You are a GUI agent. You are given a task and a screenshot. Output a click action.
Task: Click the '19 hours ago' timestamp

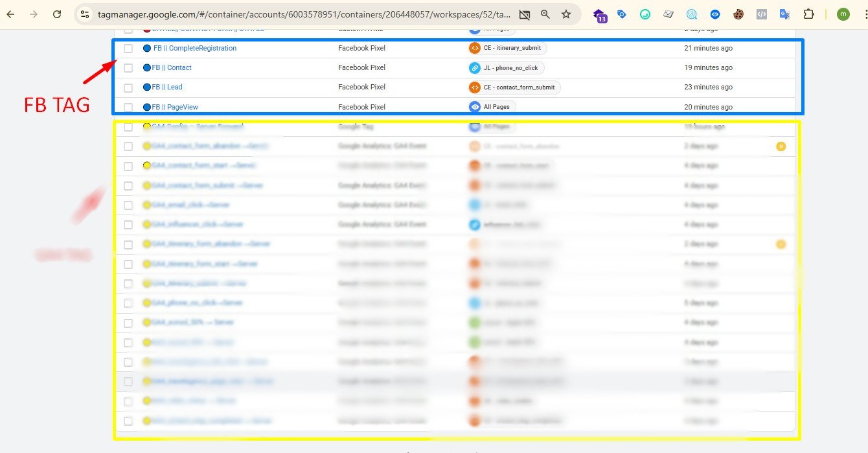(705, 126)
